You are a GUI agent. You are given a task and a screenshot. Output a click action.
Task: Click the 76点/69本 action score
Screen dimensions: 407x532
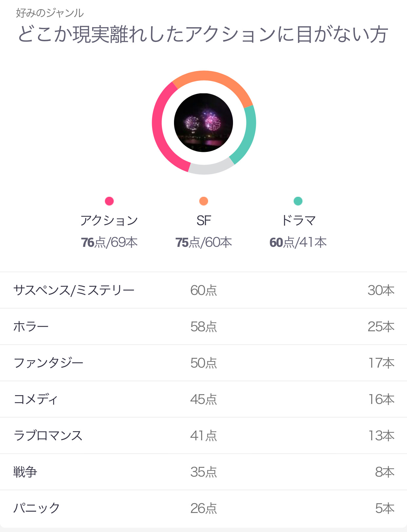[109, 242]
